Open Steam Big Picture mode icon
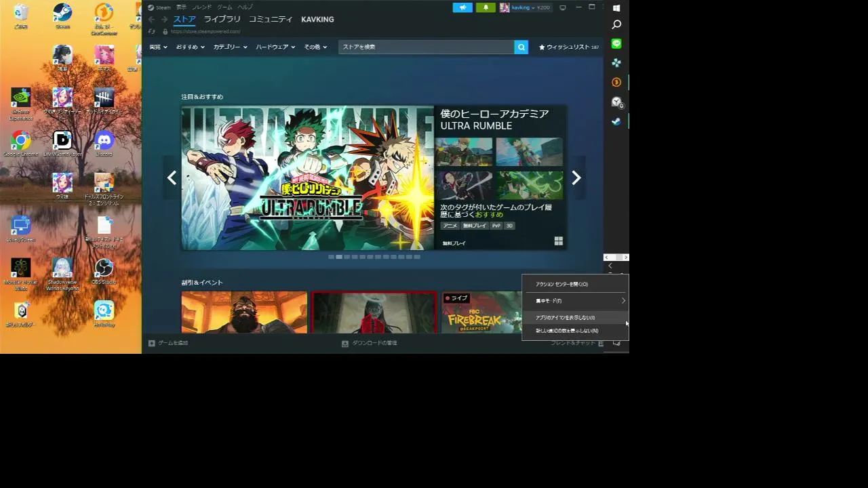Viewport: 868px width, 488px height. (562, 7)
